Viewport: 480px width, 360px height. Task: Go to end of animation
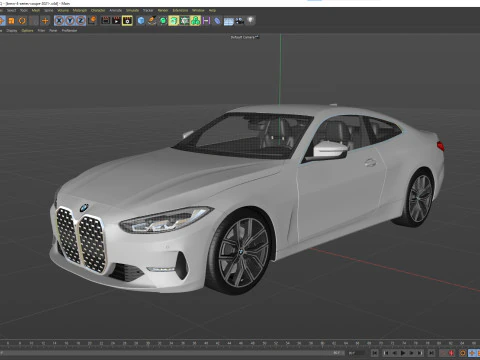431,353
